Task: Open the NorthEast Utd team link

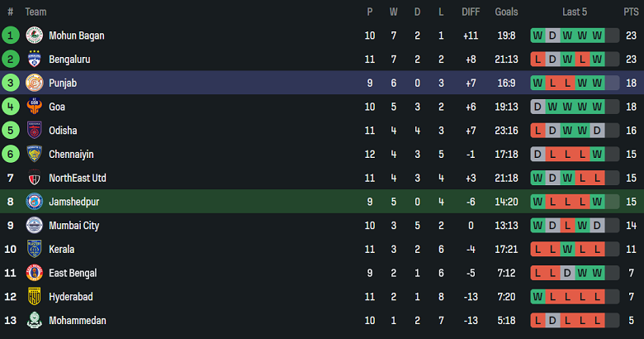Action: 78,178
